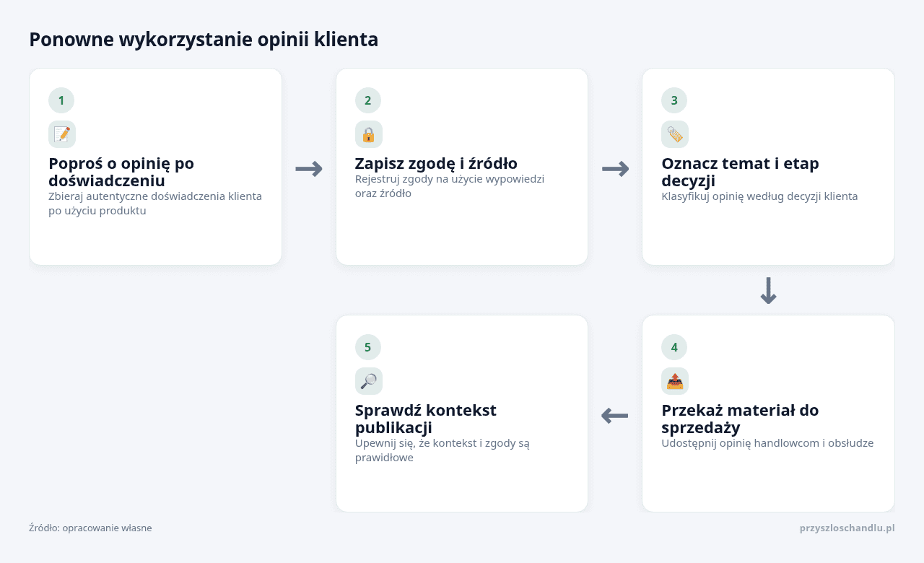
Task: Click the outbox tray icon above 'Przekaż materiał do sprzedaży'
Action: pos(675,381)
